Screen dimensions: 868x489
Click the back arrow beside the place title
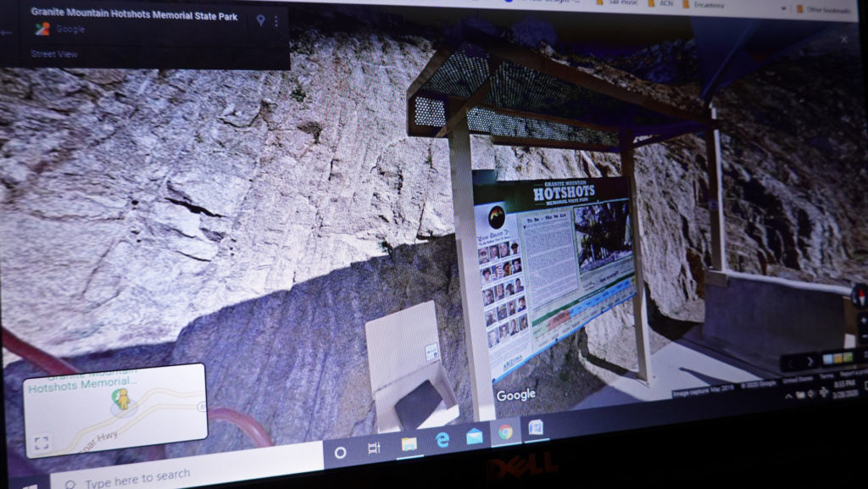[7, 33]
